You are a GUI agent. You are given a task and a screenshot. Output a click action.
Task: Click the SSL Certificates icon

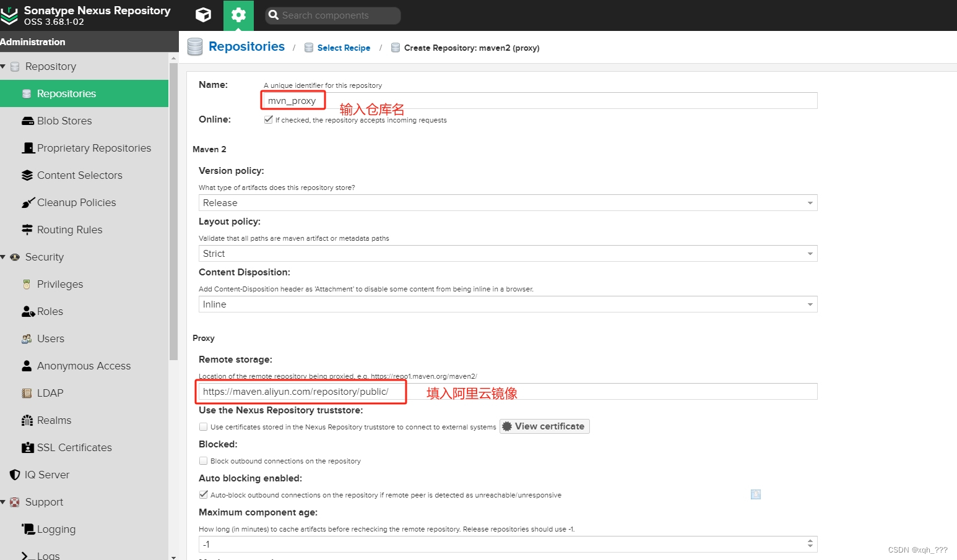coord(28,447)
